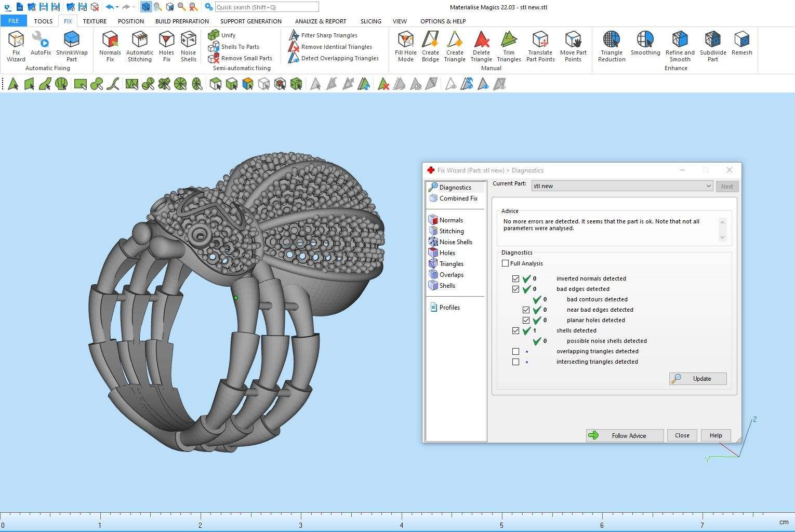Type in the Quick search field

tap(266, 7)
